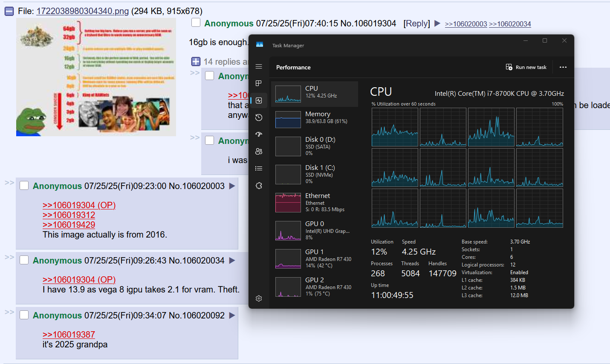Select Memory in performance list
This screenshot has width=610, height=364.
pos(315,119)
